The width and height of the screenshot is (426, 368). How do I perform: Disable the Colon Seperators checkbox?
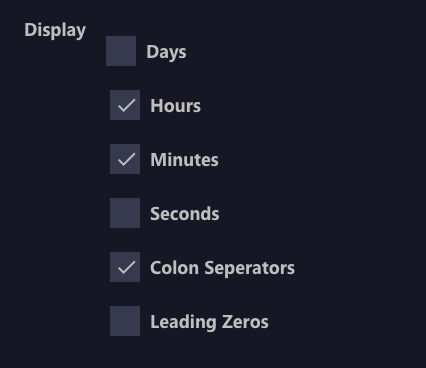tap(125, 267)
